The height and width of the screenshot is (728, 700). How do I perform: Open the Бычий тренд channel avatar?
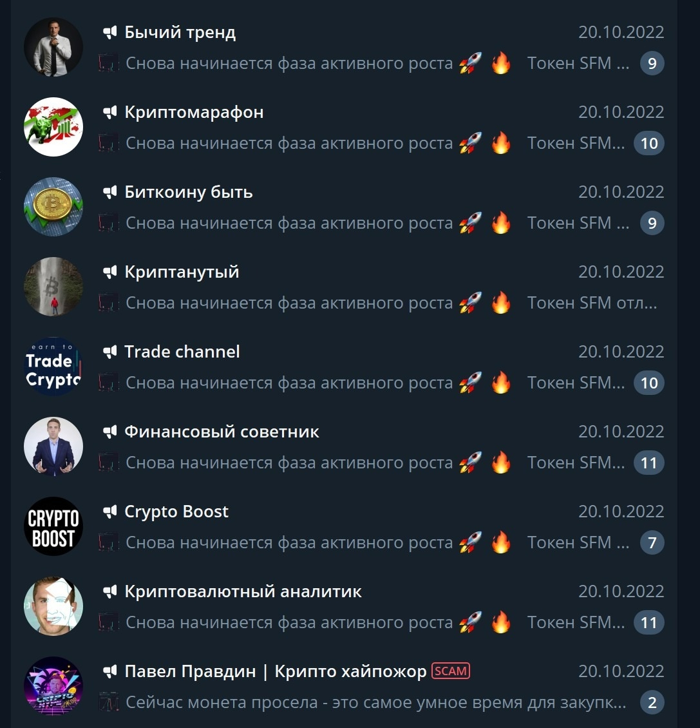pos(53,47)
